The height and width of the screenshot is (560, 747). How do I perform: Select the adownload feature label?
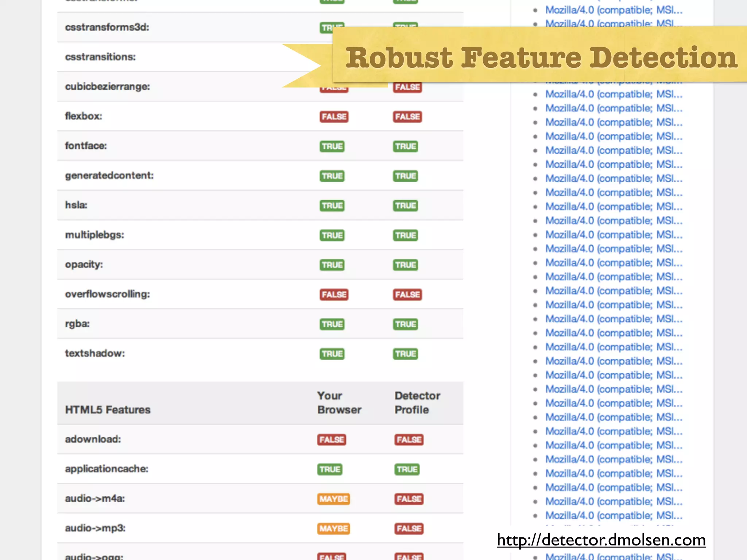93,439
